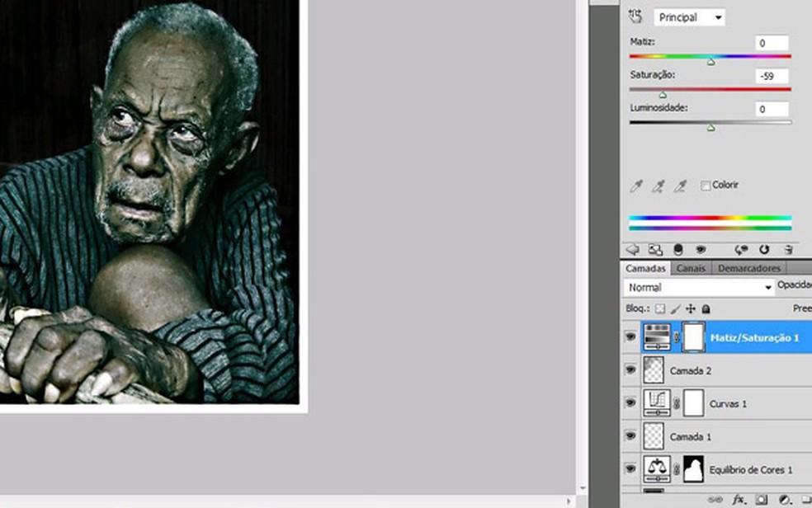
Task: Choose the add-to-sample eyedropper
Action: (658, 186)
